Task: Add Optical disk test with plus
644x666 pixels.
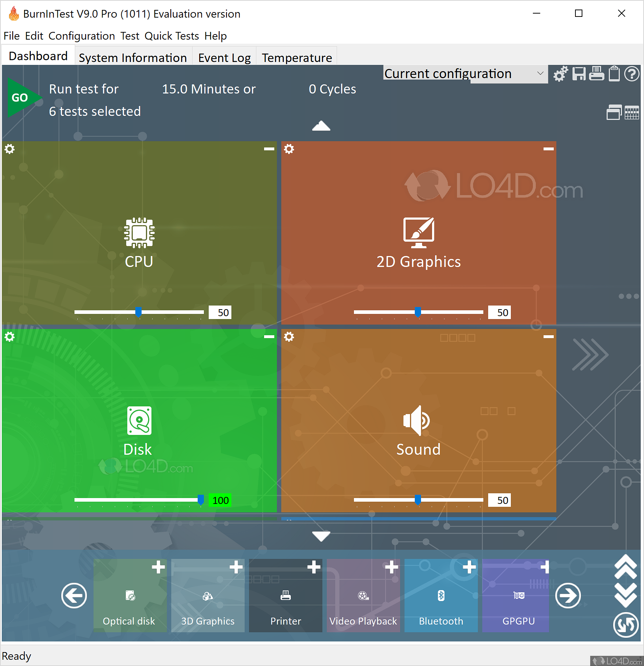Action: click(158, 567)
